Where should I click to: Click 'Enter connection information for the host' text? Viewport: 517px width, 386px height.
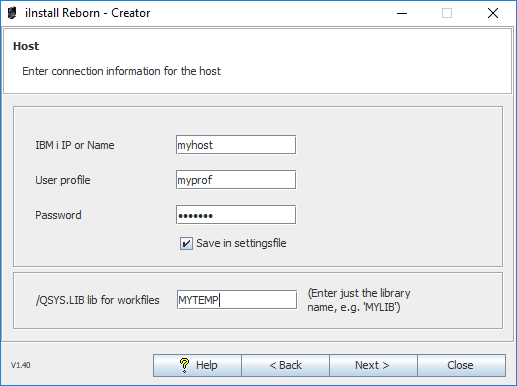pos(121,71)
